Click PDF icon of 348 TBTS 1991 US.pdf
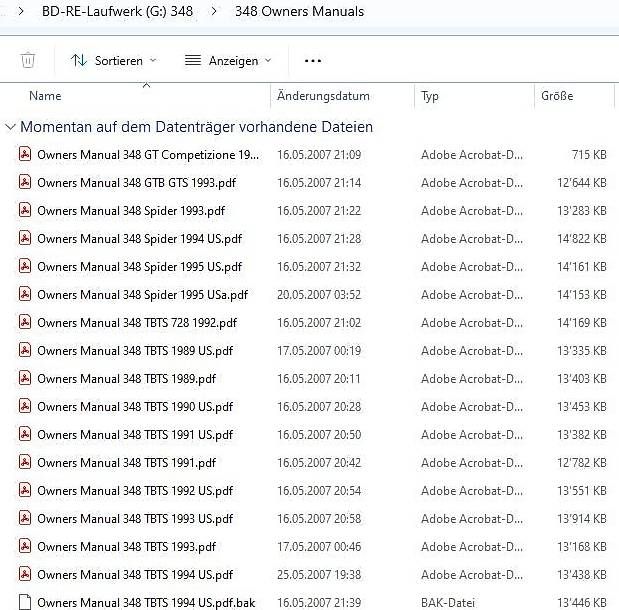619x610 pixels. point(25,434)
